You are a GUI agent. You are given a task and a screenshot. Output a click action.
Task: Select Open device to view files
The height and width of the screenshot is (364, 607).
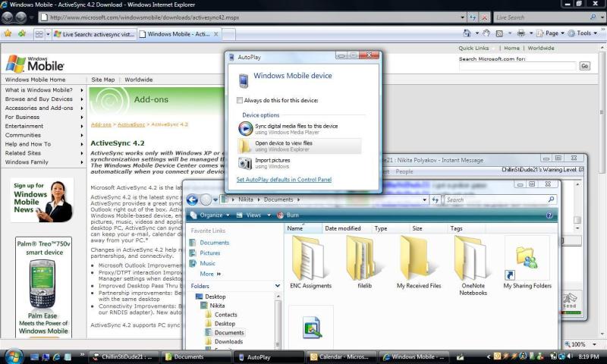(x=300, y=146)
